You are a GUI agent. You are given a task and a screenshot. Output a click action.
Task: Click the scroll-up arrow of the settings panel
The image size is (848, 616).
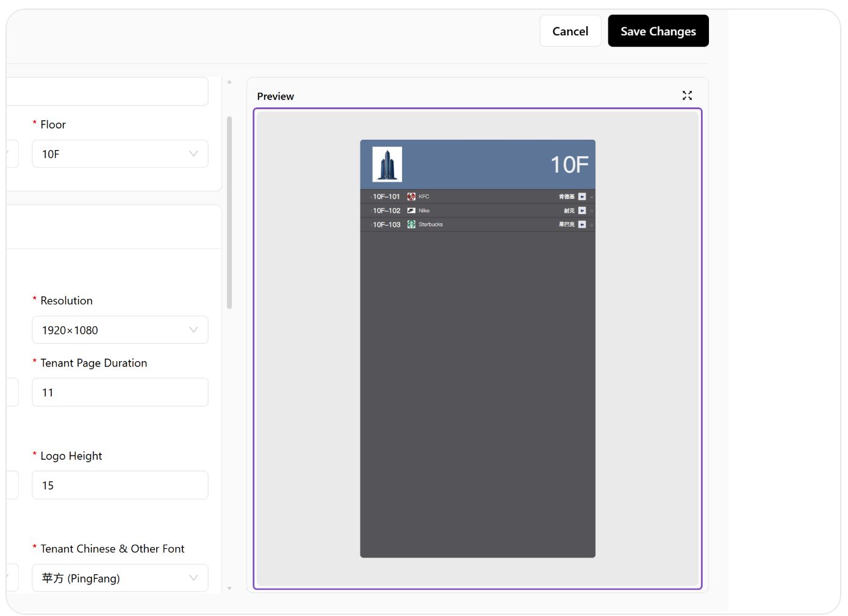tap(229, 82)
